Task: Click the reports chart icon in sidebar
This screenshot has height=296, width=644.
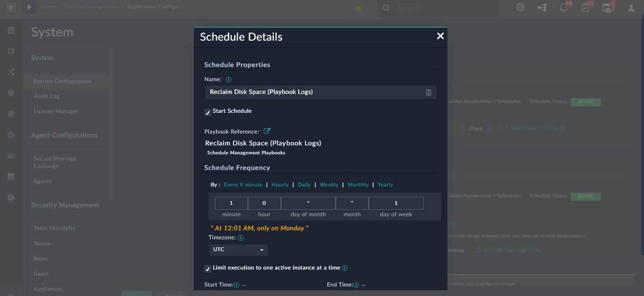Action: pos(11,155)
